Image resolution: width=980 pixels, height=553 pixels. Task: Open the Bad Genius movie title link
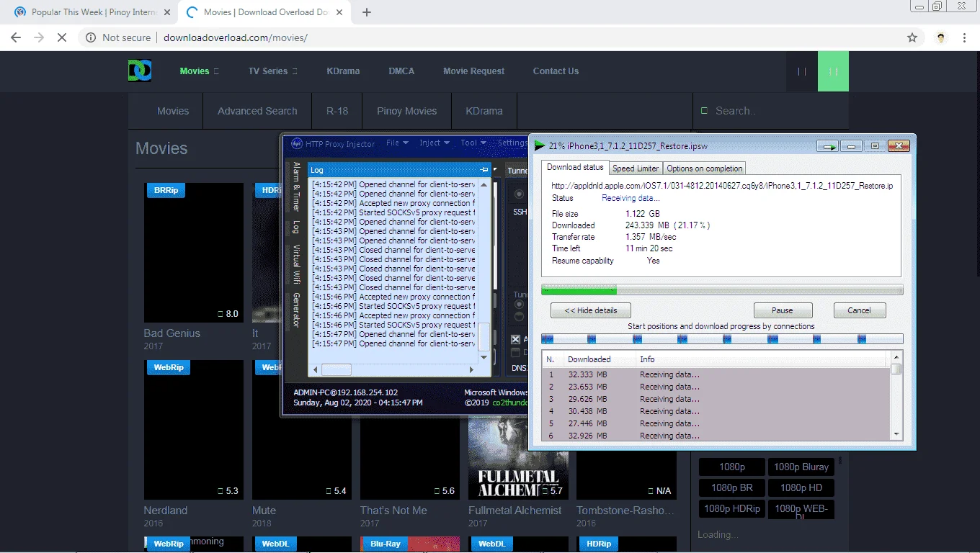pos(172,333)
